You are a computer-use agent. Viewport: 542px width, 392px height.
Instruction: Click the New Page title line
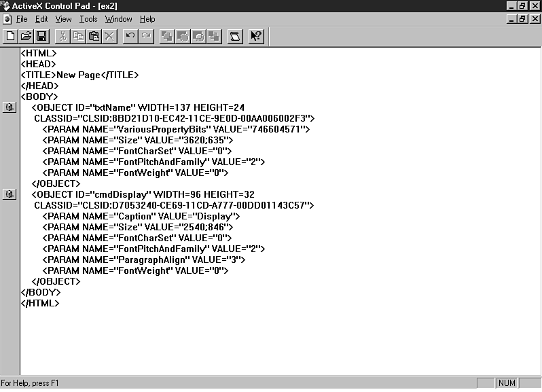pyautogui.click(x=79, y=75)
